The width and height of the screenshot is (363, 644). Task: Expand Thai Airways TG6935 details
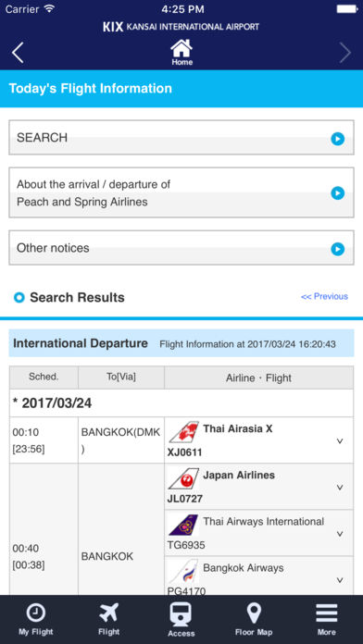340,534
